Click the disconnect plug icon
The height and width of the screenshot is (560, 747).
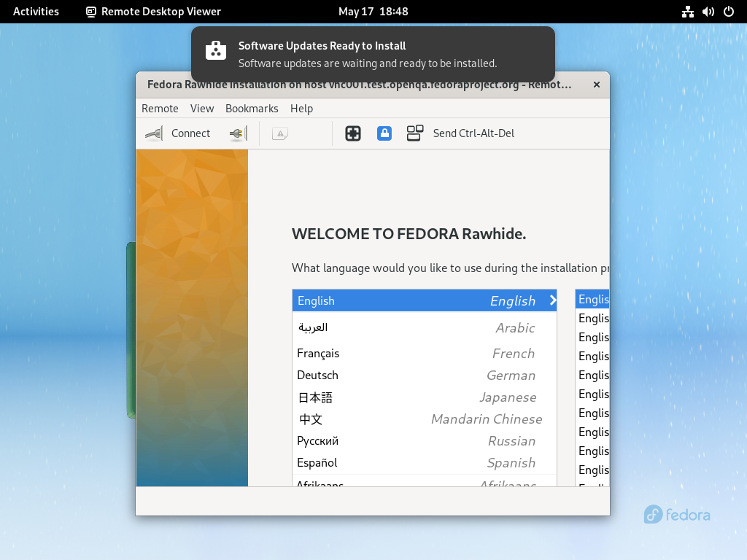tap(239, 133)
